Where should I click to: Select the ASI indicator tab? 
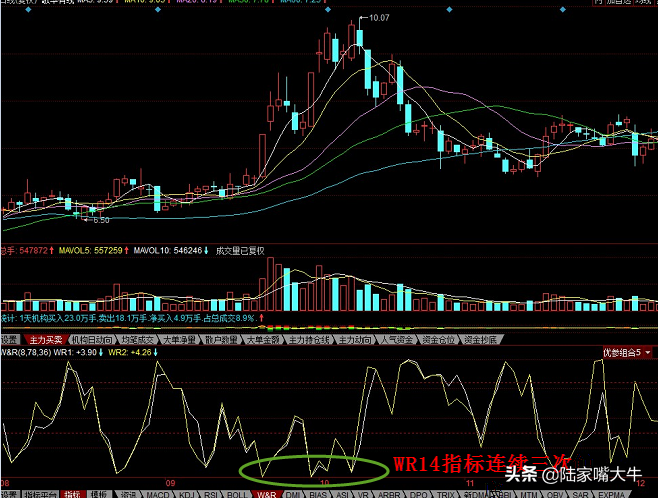click(342, 495)
